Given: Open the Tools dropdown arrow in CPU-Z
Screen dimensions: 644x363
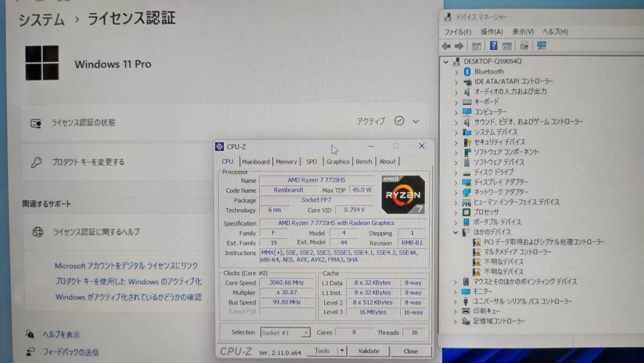Looking at the screenshot, I should coord(342,351).
